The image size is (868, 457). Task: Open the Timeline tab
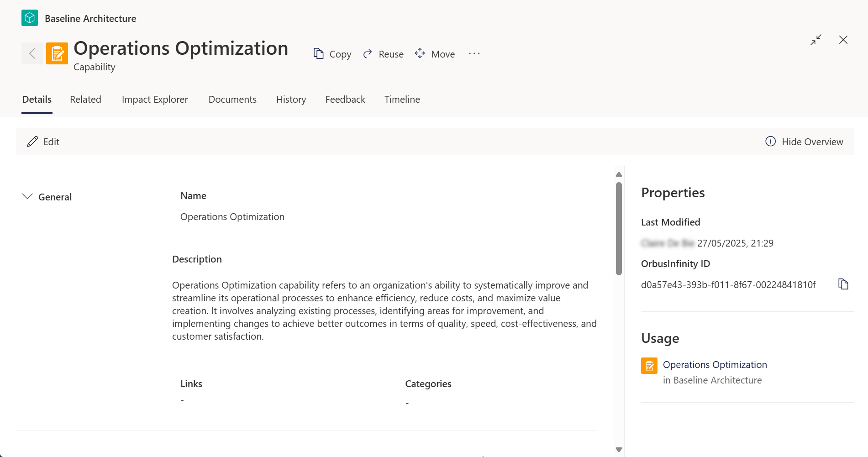point(402,100)
